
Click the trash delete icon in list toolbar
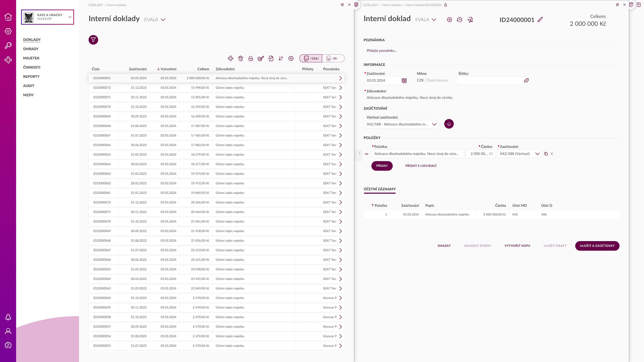pyautogui.click(x=241, y=59)
